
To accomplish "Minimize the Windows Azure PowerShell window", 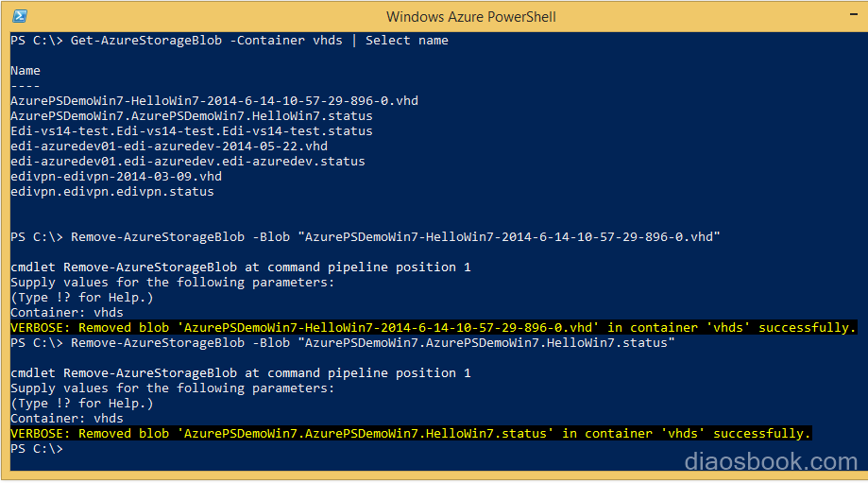I will pyautogui.click(x=853, y=14).
